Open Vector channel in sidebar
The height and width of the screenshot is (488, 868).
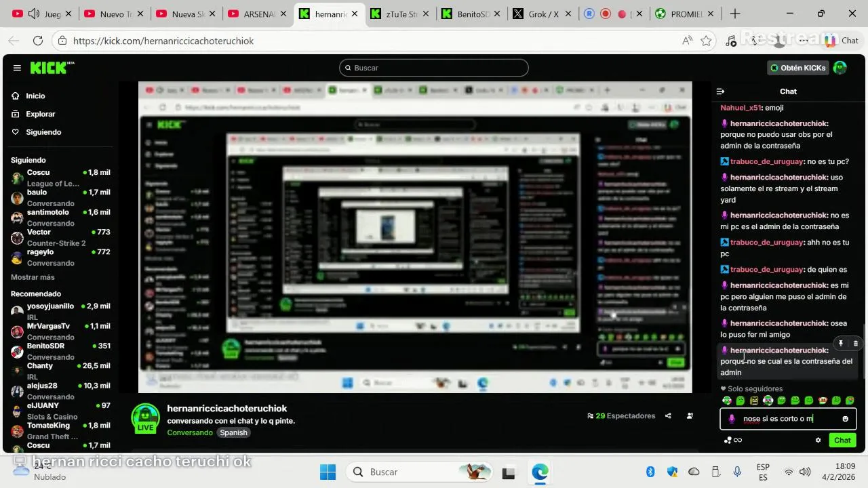[x=60, y=237]
